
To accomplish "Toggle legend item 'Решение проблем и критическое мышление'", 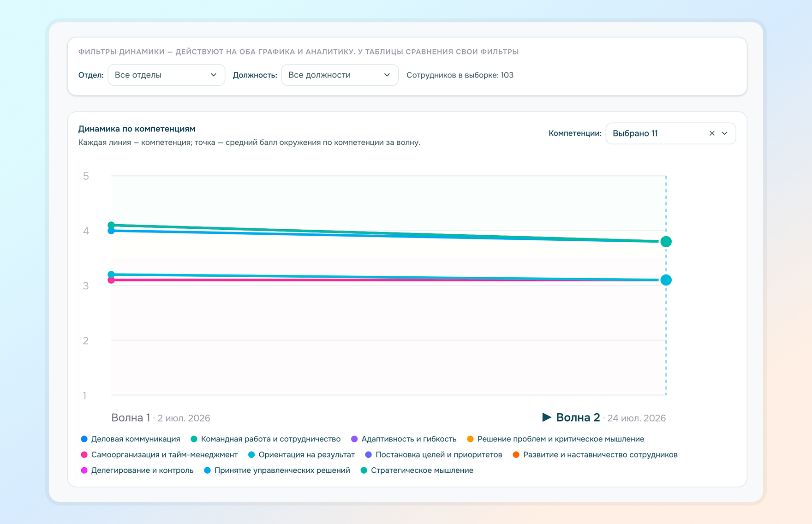I will click(x=555, y=439).
